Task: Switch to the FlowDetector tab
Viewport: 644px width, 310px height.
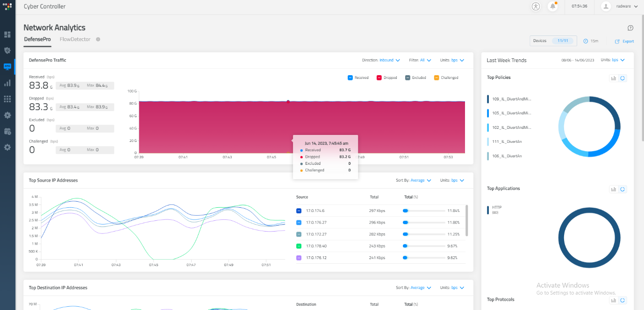Action: pos(74,39)
